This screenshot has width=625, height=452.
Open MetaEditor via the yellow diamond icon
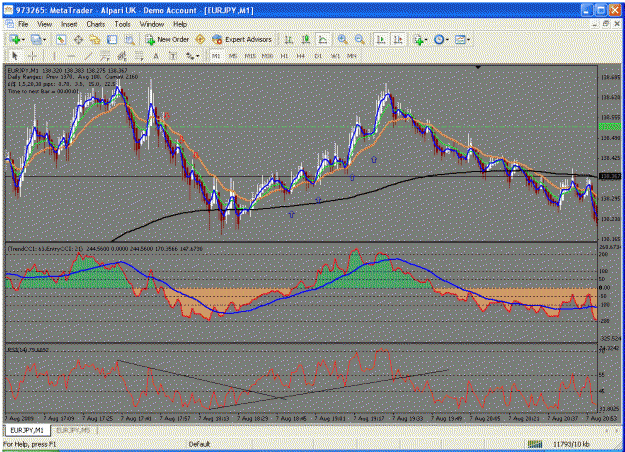click(x=200, y=39)
